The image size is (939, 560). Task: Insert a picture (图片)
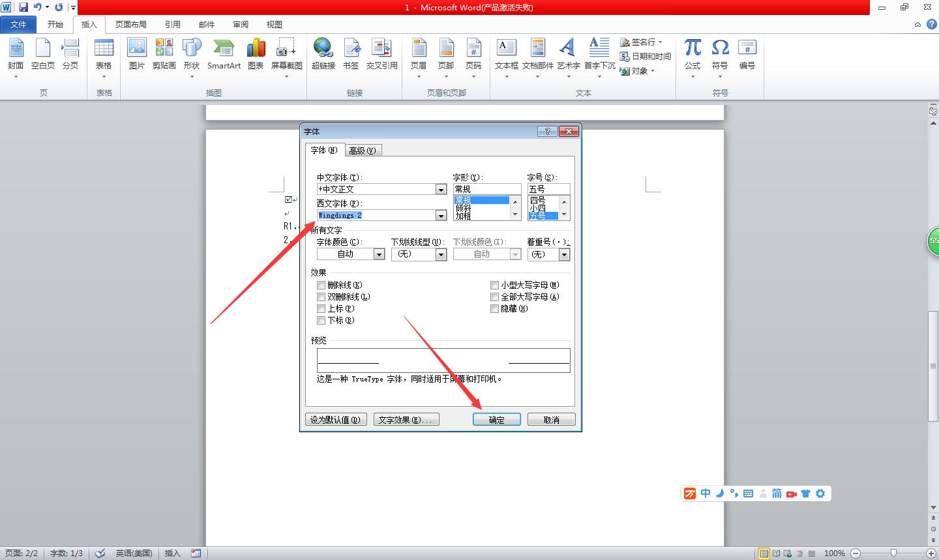click(x=137, y=55)
